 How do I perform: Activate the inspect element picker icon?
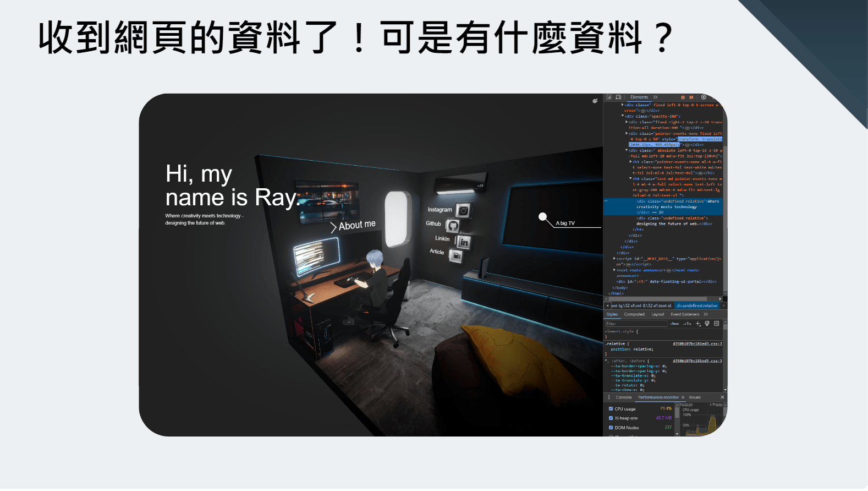609,97
